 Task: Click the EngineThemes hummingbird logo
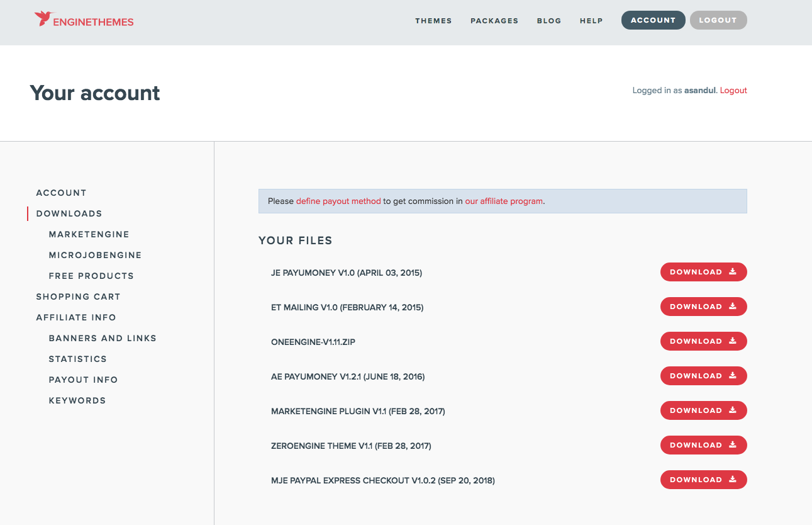43,19
